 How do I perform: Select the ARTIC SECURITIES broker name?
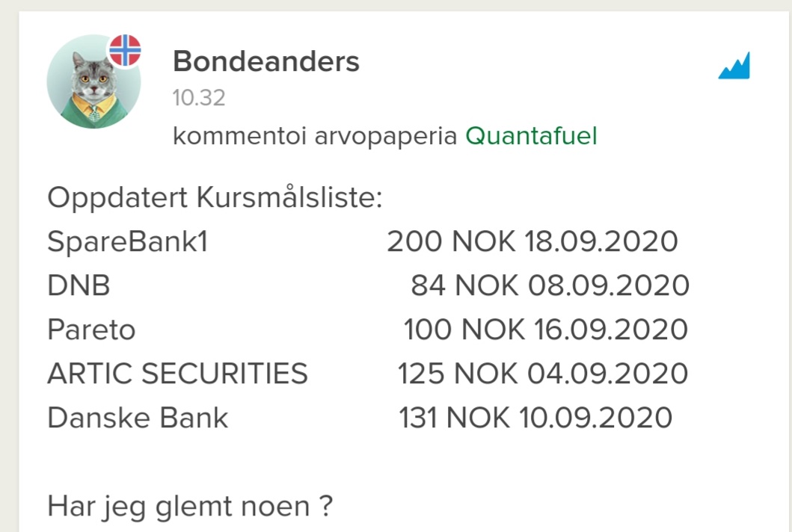177,374
